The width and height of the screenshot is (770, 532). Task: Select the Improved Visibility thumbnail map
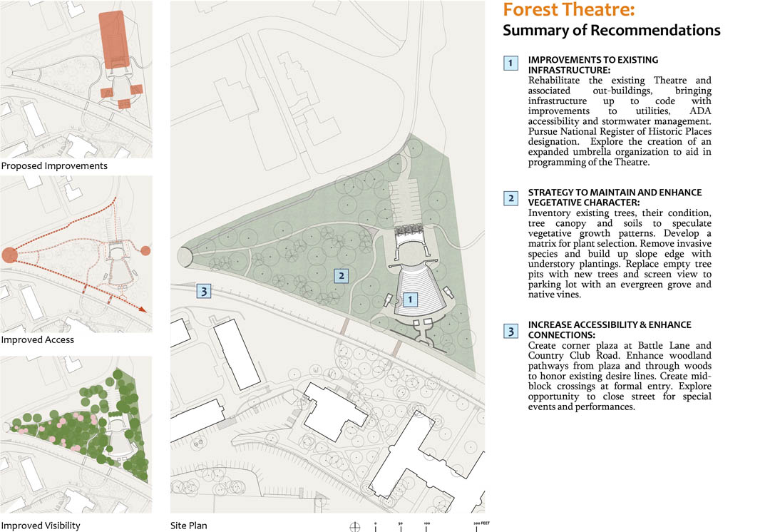click(x=76, y=435)
